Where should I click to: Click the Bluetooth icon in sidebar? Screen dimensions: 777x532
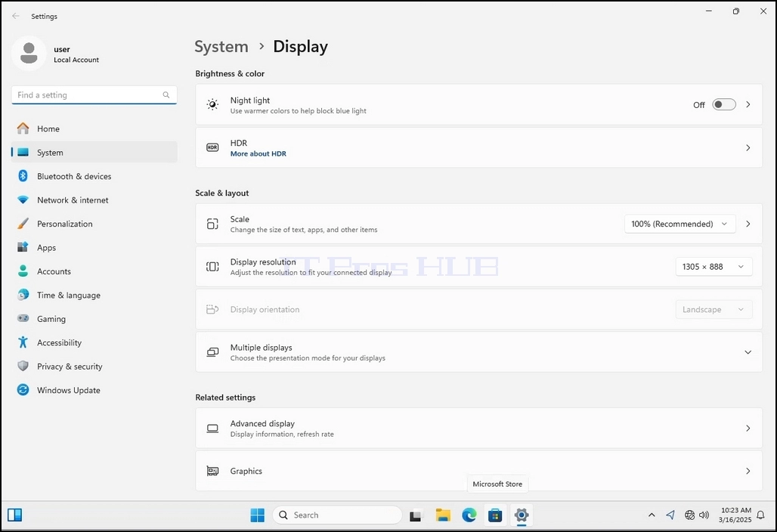pyautogui.click(x=23, y=176)
